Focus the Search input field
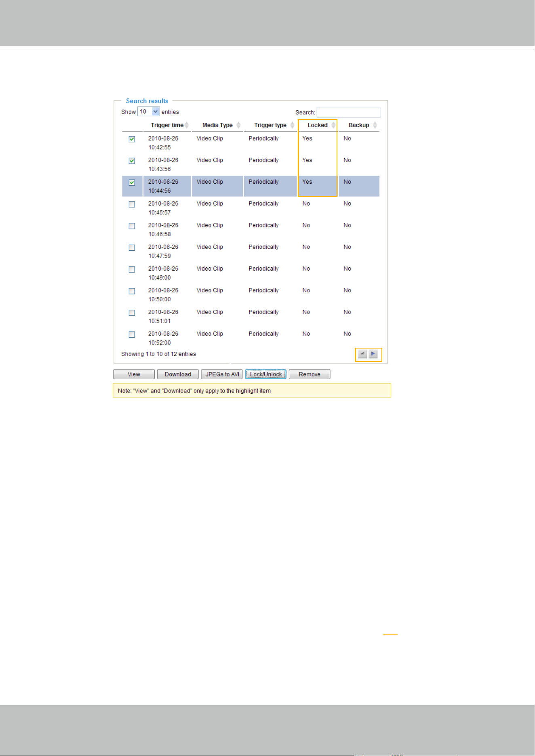 coord(348,112)
